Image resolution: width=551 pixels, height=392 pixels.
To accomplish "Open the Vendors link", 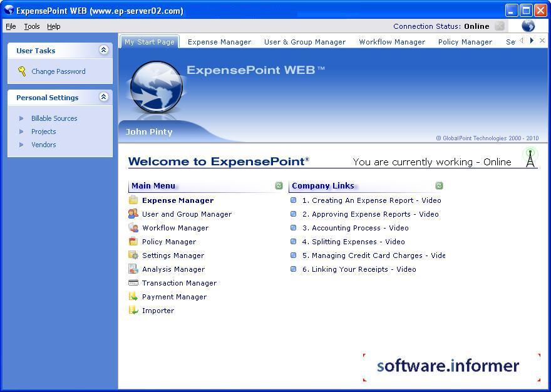I will click(x=44, y=145).
